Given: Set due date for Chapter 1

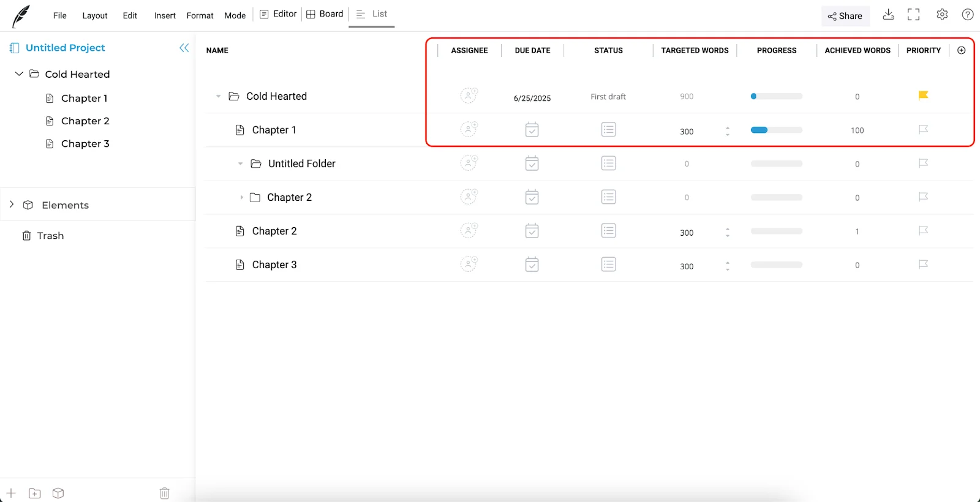Looking at the screenshot, I should 532,130.
